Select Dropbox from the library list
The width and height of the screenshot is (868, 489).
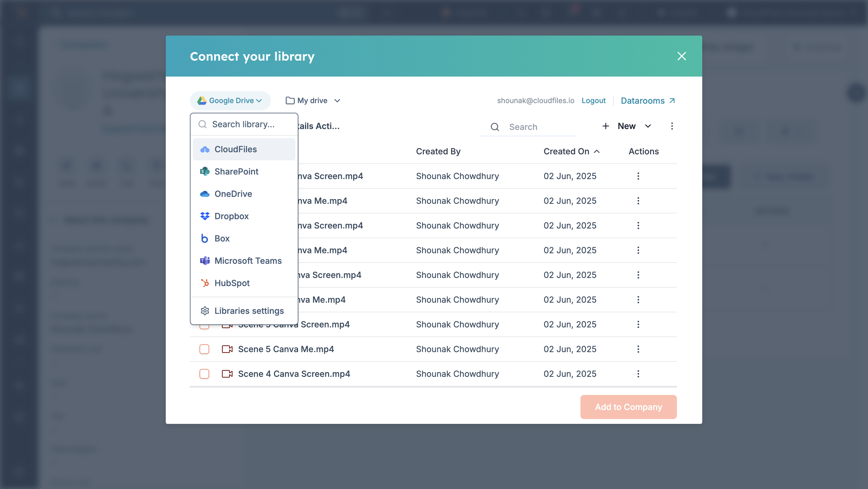point(244,216)
